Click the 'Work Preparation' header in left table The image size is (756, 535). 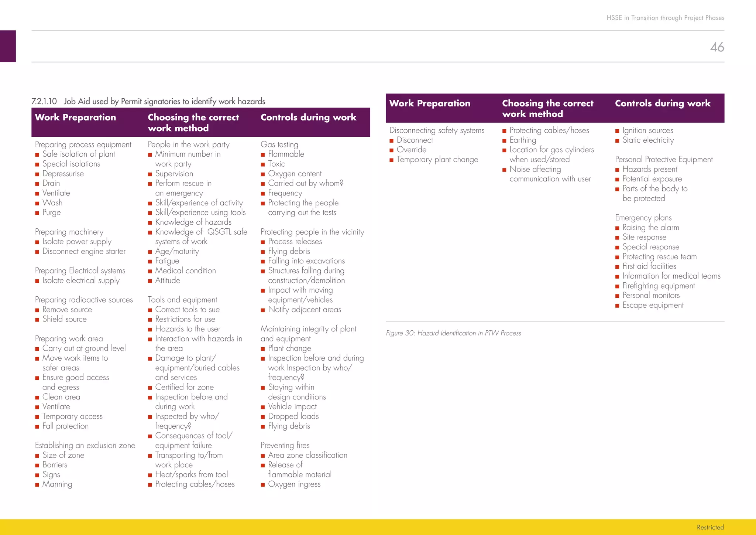[75, 117]
